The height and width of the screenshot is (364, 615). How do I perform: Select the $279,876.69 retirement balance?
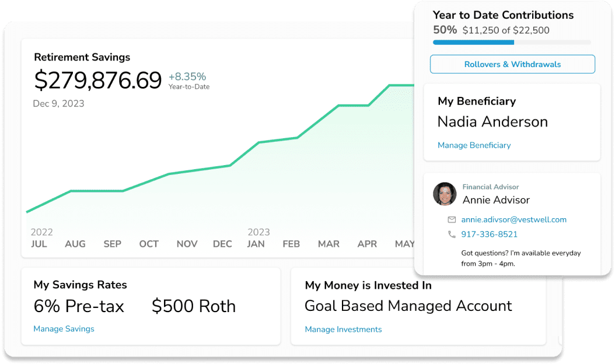97,80
